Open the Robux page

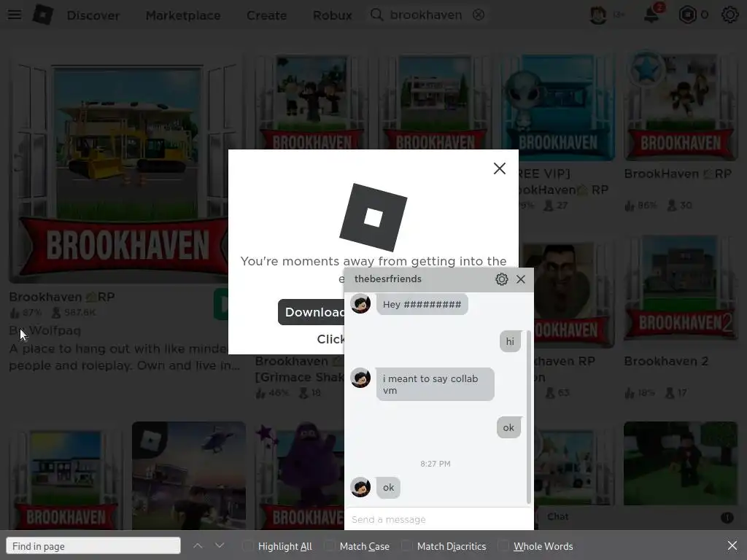[332, 15]
